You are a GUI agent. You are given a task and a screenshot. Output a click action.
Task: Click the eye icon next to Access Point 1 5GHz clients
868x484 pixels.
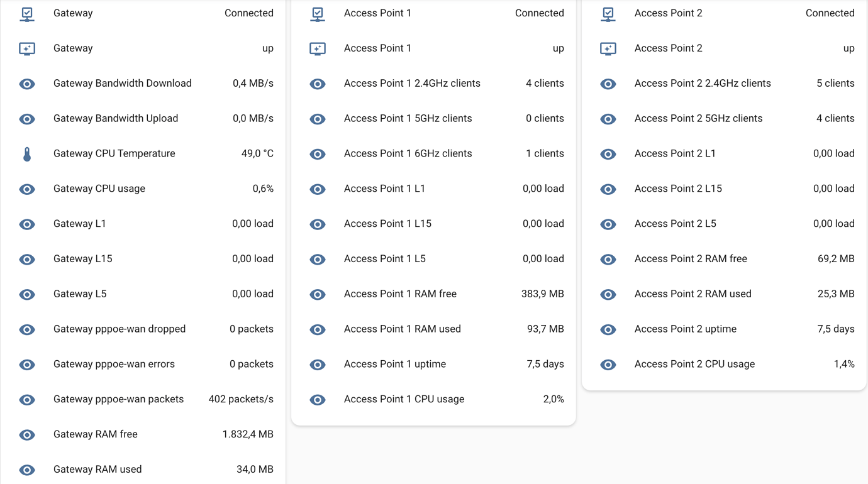coord(318,119)
